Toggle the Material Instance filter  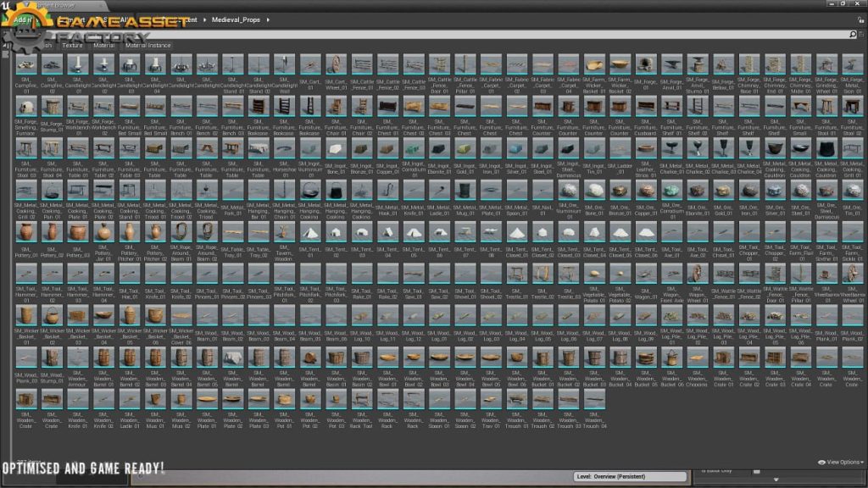147,46
